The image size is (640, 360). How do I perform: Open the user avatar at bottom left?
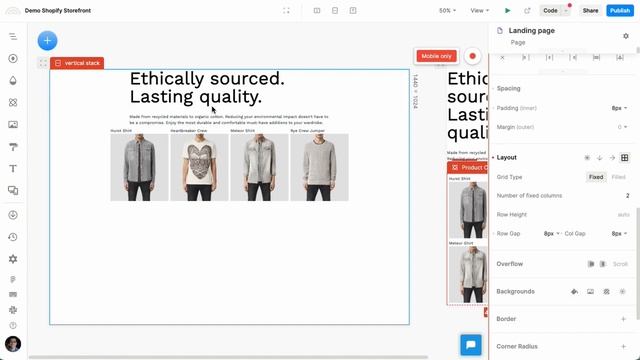coord(13,344)
